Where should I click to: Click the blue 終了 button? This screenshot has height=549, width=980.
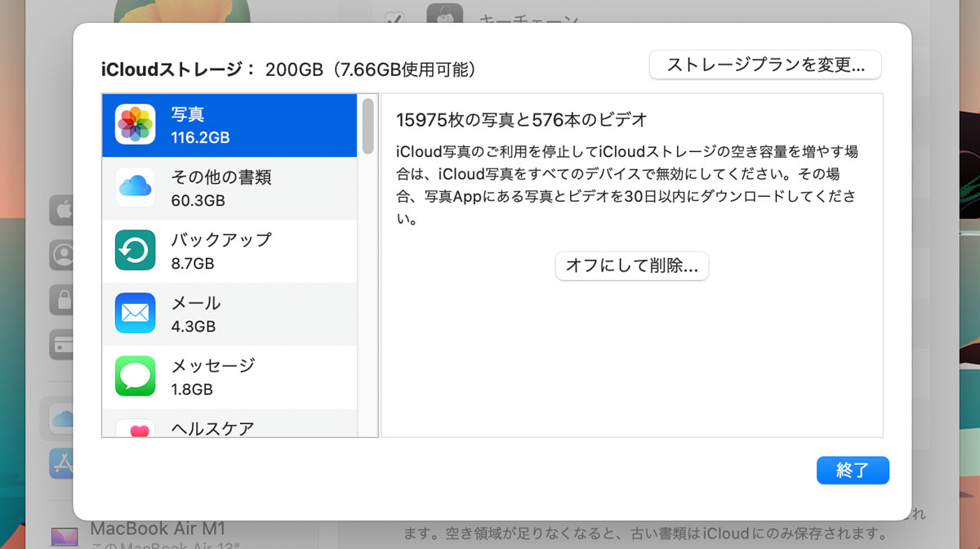click(x=853, y=471)
